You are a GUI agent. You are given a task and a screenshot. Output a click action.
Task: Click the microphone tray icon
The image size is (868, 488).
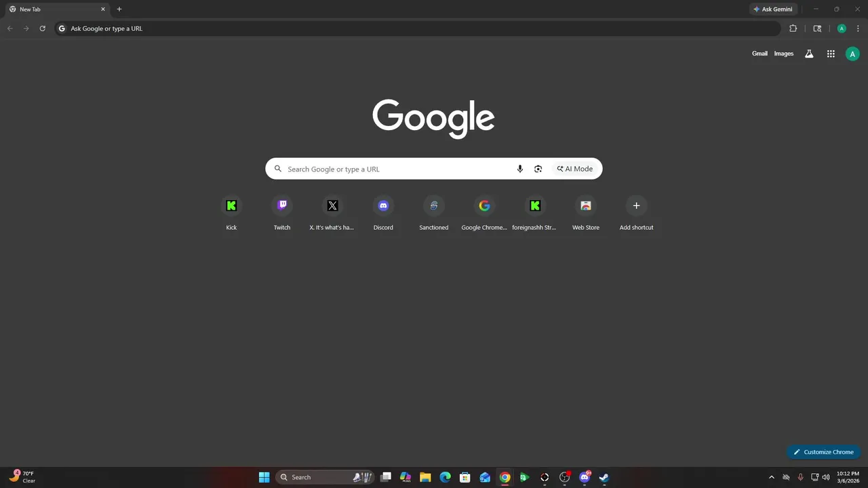(x=800, y=477)
